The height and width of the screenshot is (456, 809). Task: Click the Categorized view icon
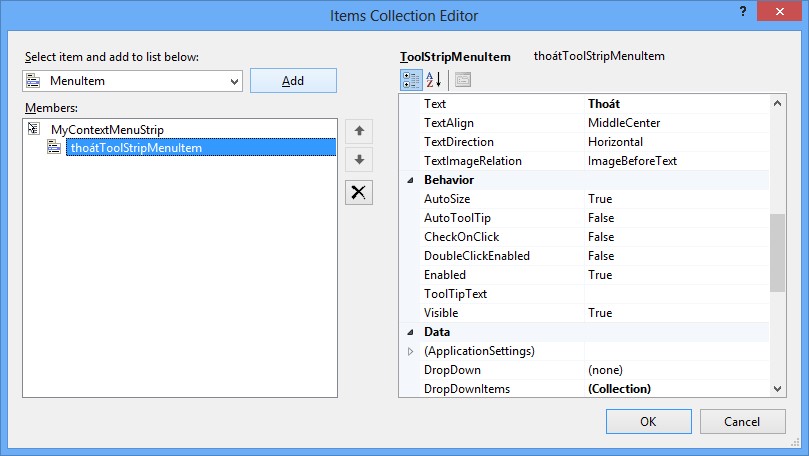click(x=411, y=80)
